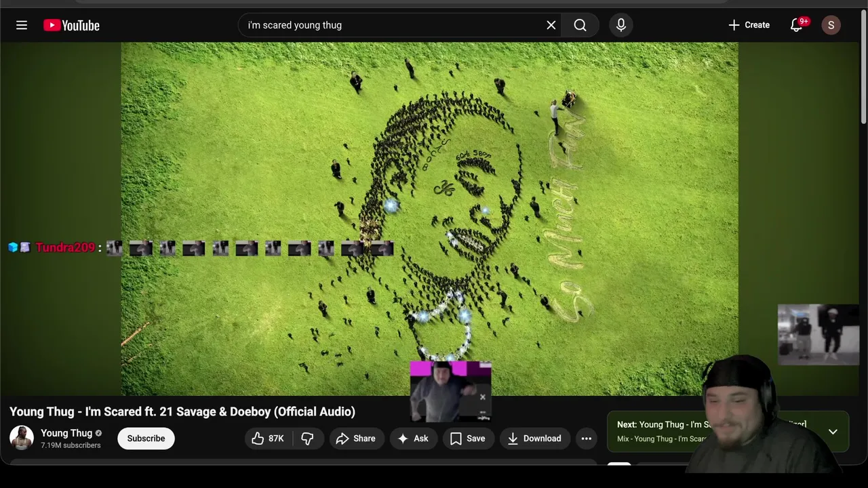The height and width of the screenshot is (488, 868).
Task: Expand the Next playlist chevron
Action: pos(833,432)
